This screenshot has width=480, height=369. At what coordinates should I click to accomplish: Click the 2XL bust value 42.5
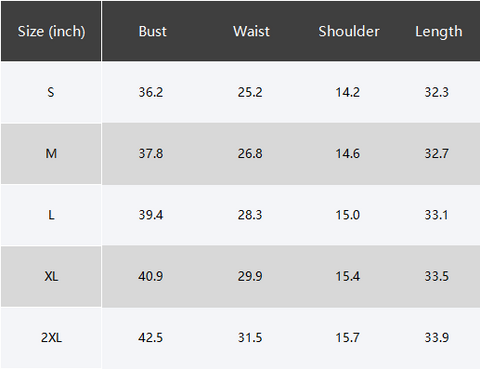click(x=151, y=338)
